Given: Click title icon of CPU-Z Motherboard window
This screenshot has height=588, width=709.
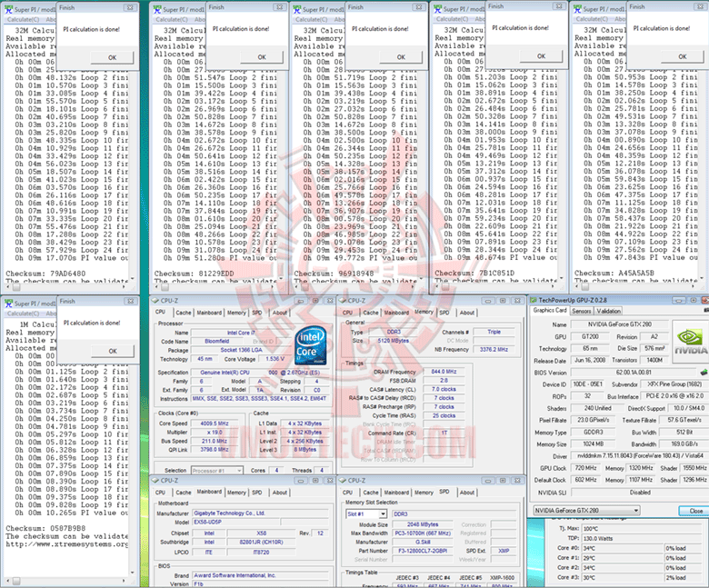Looking at the screenshot, I should click(x=155, y=481).
